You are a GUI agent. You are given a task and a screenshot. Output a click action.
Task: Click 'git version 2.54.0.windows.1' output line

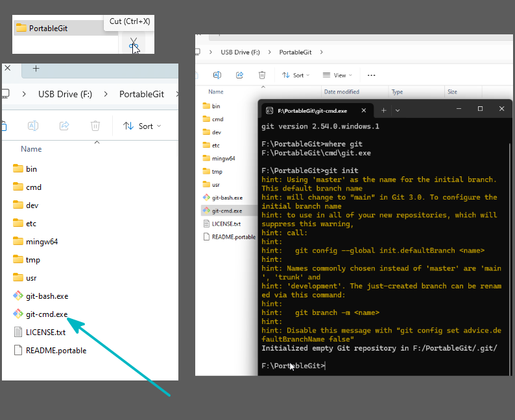tap(320, 126)
